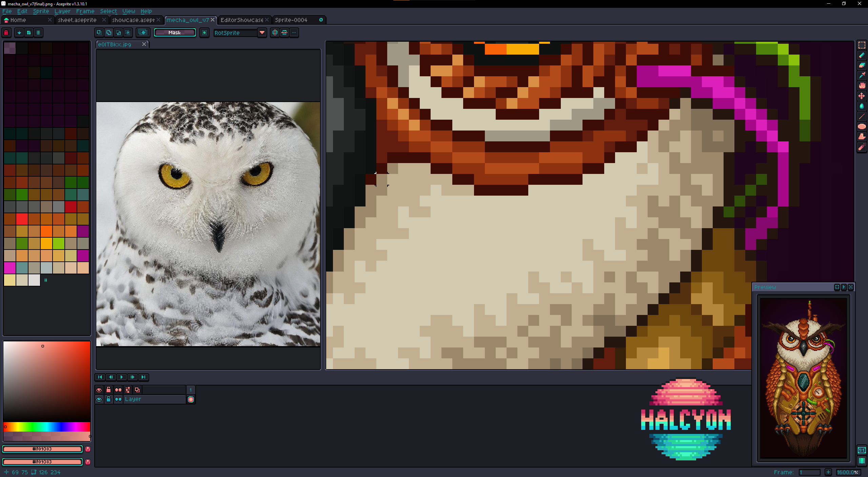Toggle the lock on Layer

pos(108,399)
